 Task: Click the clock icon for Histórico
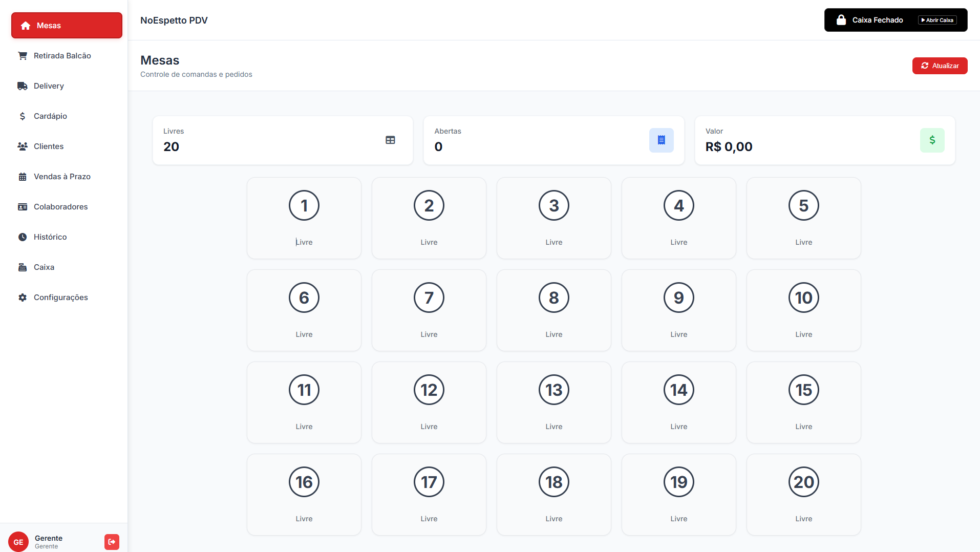click(23, 237)
